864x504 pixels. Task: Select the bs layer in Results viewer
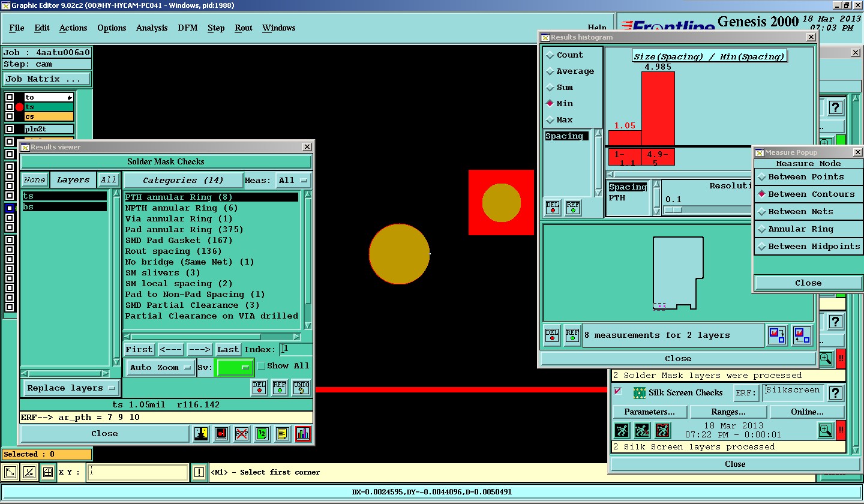coord(65,206)
